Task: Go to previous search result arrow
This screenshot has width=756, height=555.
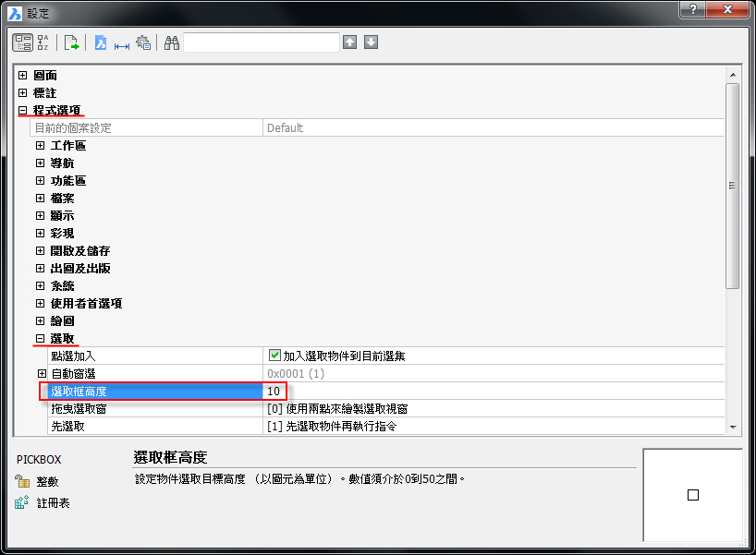Action: 350,42
